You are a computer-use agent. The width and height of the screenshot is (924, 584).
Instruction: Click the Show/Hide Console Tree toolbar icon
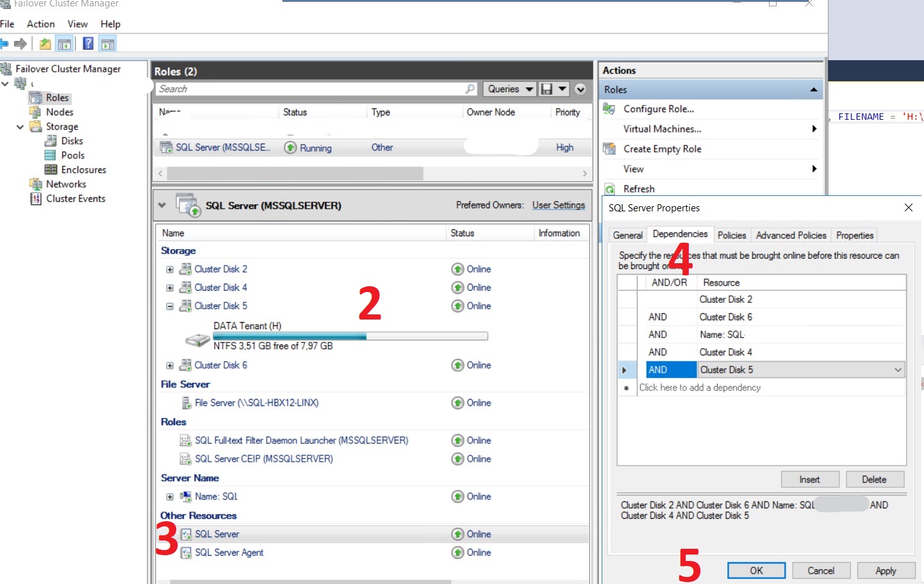pyautogui.click(x=64, y=44)
